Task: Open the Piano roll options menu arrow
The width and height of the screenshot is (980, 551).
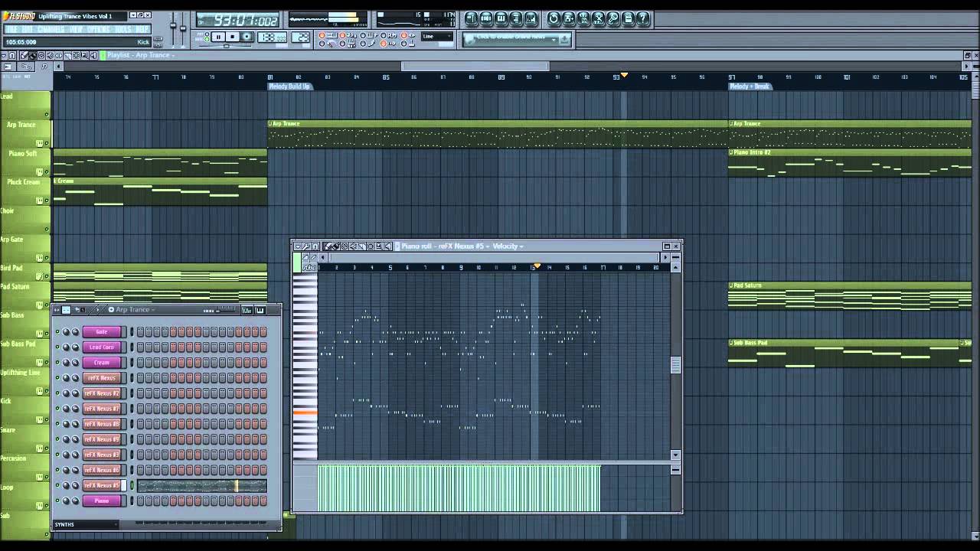Action: pos(298,246)
